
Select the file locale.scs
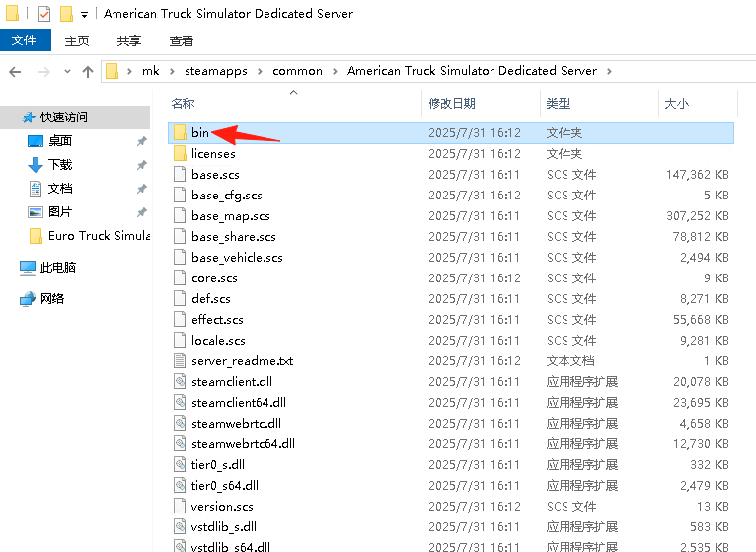[x=218, y=340]
